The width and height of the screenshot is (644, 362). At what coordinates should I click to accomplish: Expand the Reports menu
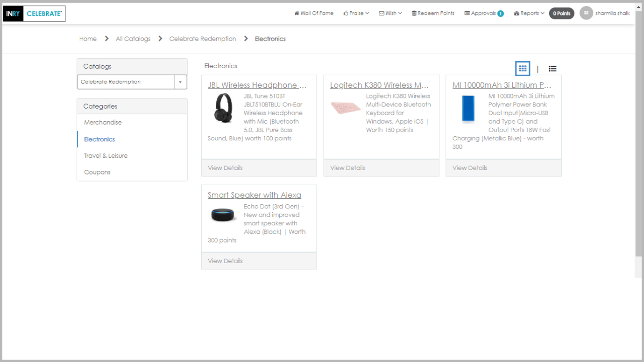tap(529, 13)
